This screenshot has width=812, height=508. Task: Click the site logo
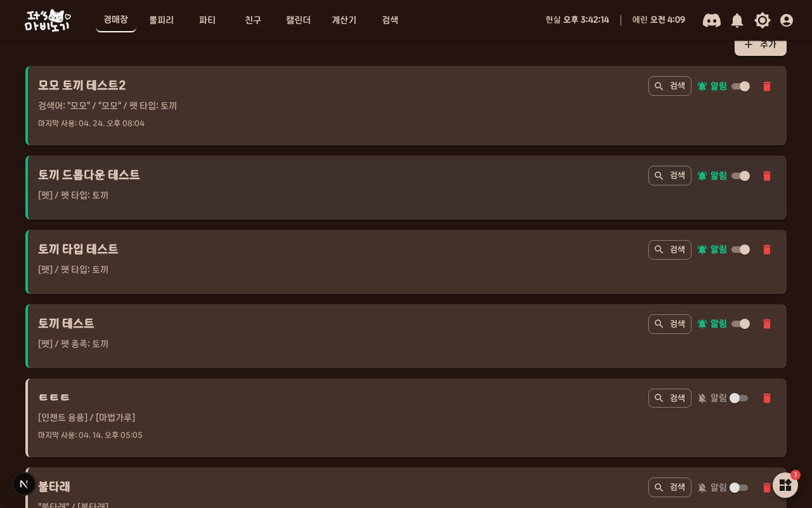48,20
